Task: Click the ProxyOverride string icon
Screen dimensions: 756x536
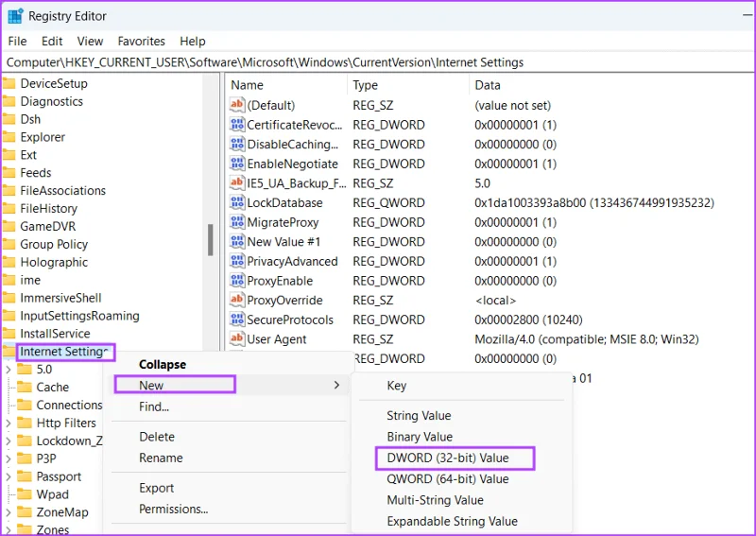Action: 237,300
